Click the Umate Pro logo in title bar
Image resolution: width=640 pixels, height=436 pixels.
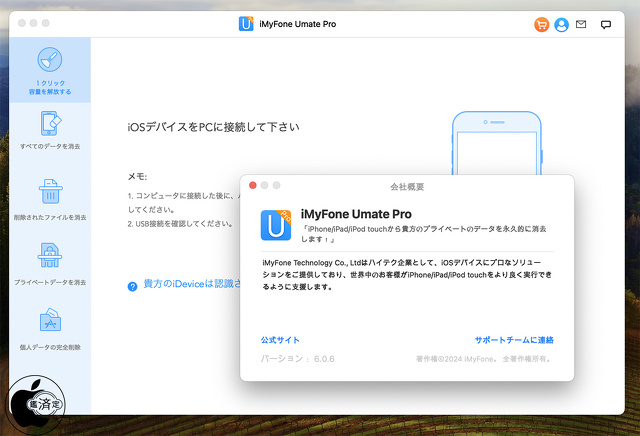246,24
